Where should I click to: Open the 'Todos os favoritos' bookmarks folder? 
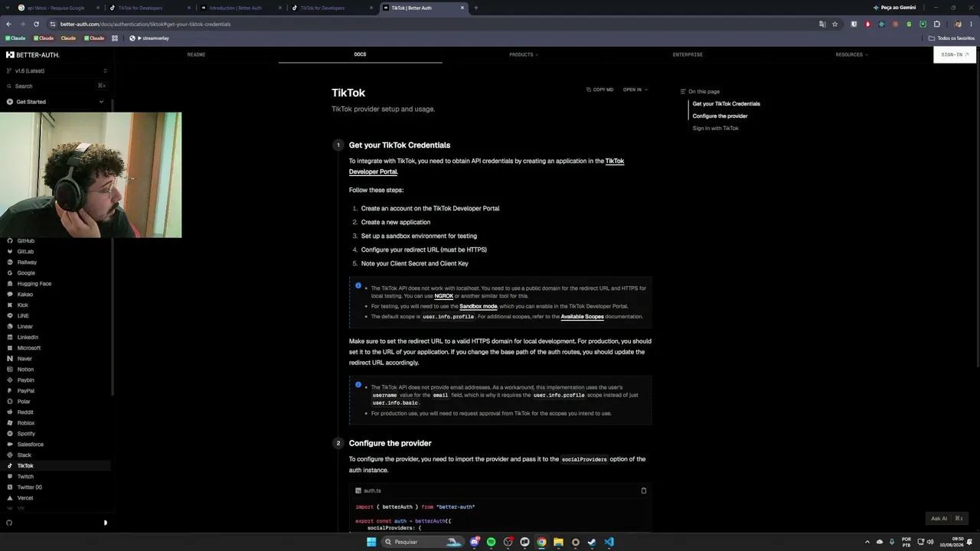tap(952, 38)
